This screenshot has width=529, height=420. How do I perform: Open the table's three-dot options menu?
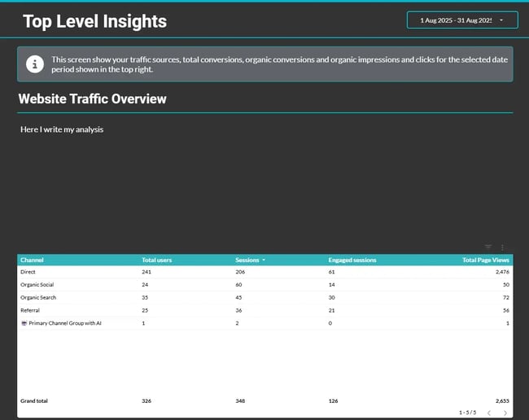pyautogui.click(x=502, y=247)
